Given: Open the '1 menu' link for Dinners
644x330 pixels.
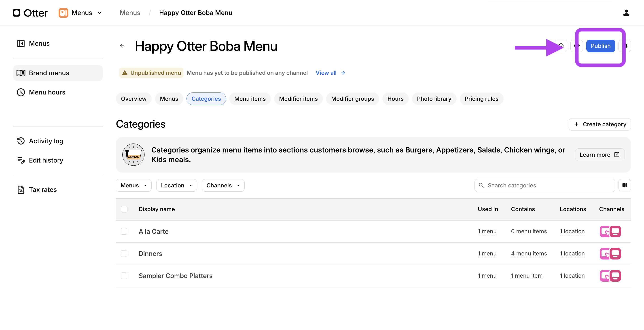Looking at the screenshot, I should 487,254.
